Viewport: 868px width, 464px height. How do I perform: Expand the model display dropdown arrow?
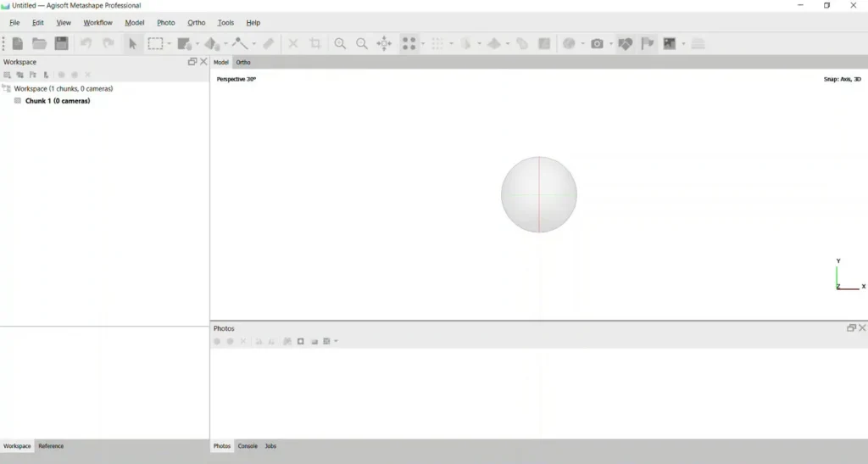480,44
